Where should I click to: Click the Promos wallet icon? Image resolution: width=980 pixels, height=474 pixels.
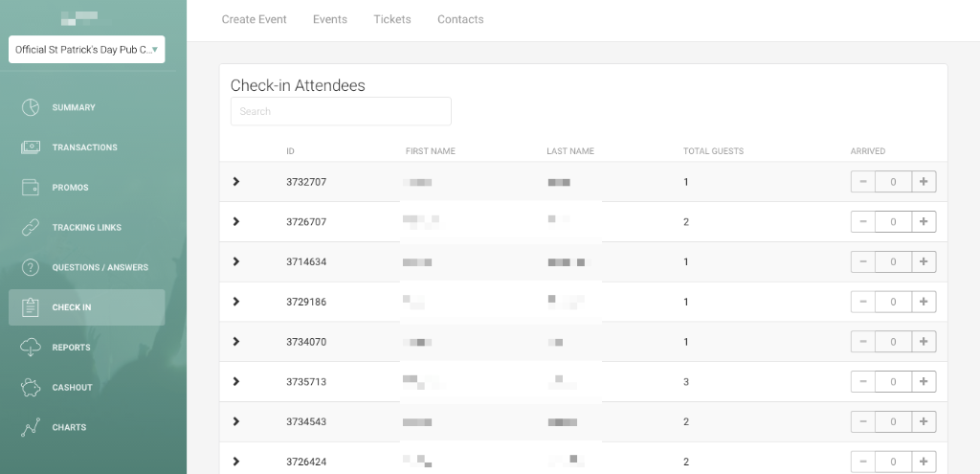31,188
